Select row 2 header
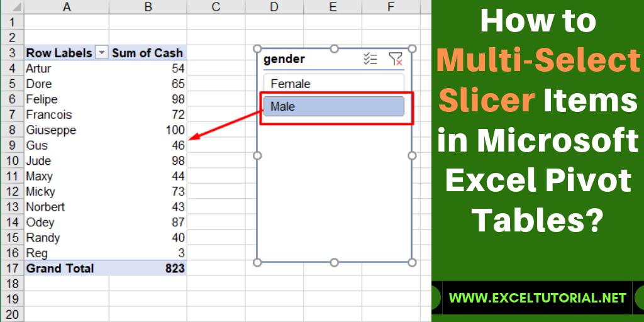This screenshot has width=644, height=322. tap(12, 37)
